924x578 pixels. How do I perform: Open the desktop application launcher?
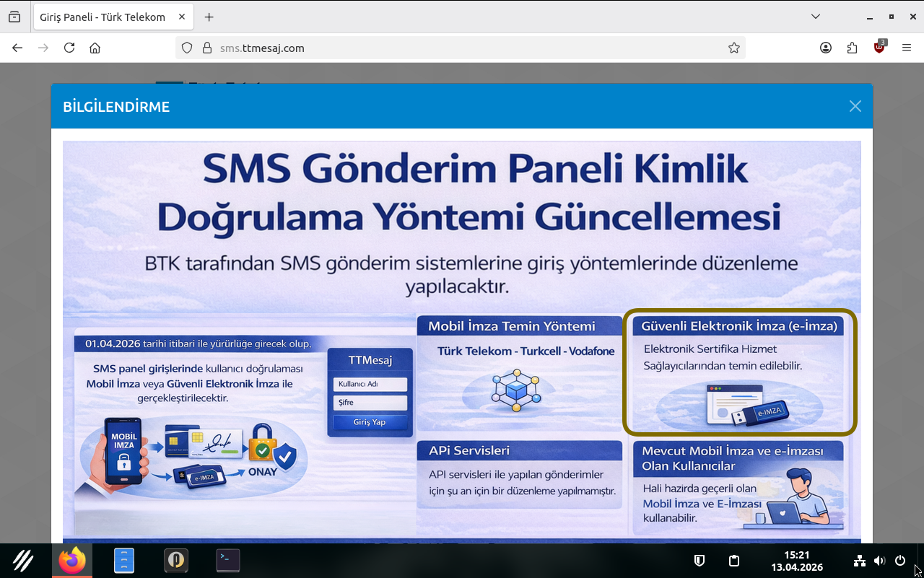pos(23,561)
